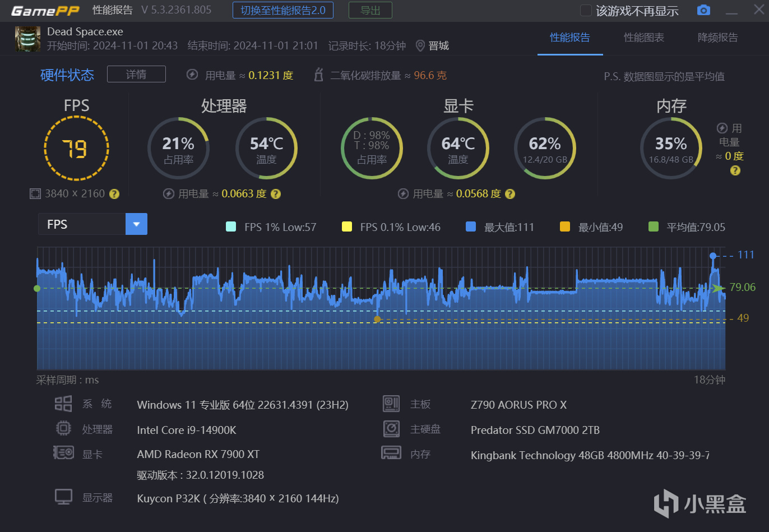The height and width of the screenshot is (532, 769).
Task: Click the Kingbank Technology 48GB memory text
Action: [x=590, y=455]
